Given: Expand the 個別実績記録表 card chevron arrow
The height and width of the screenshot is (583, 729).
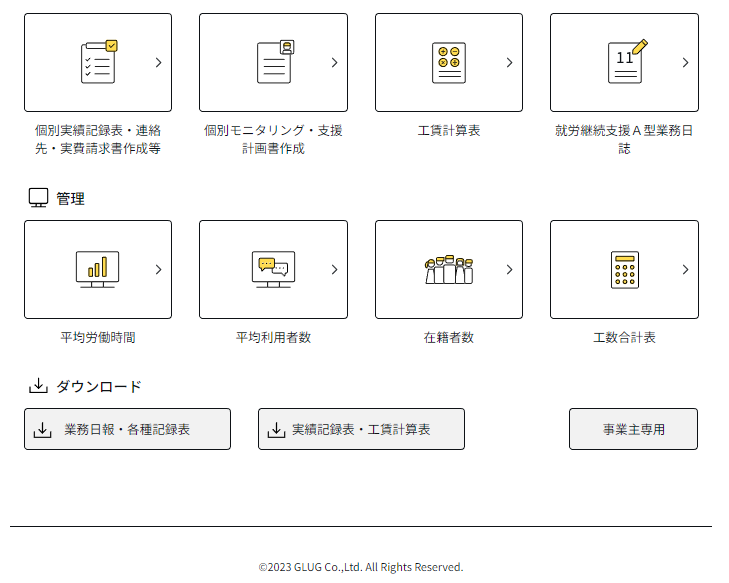Looking at the screenshot, I should point(158,62).
